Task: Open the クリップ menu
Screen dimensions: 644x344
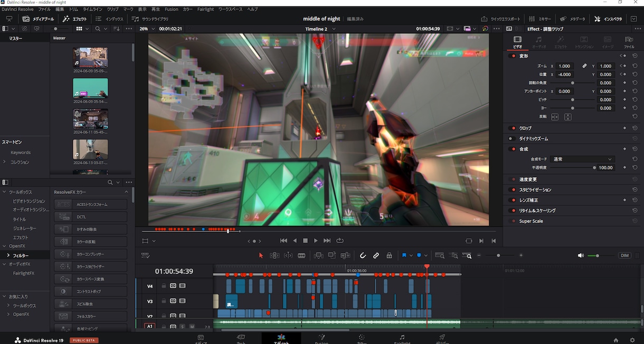Action: 113,9
